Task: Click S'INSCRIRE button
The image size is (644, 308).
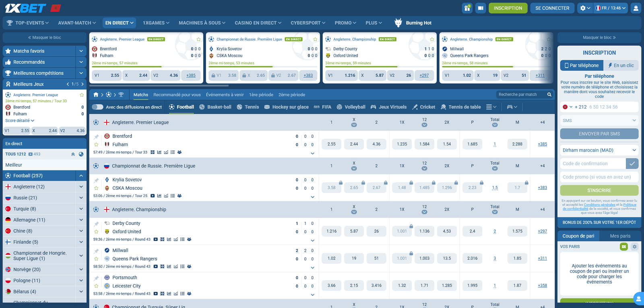Action: point(599,190)
